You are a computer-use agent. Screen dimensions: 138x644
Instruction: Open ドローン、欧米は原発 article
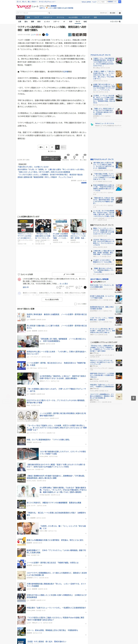[52, 630]
